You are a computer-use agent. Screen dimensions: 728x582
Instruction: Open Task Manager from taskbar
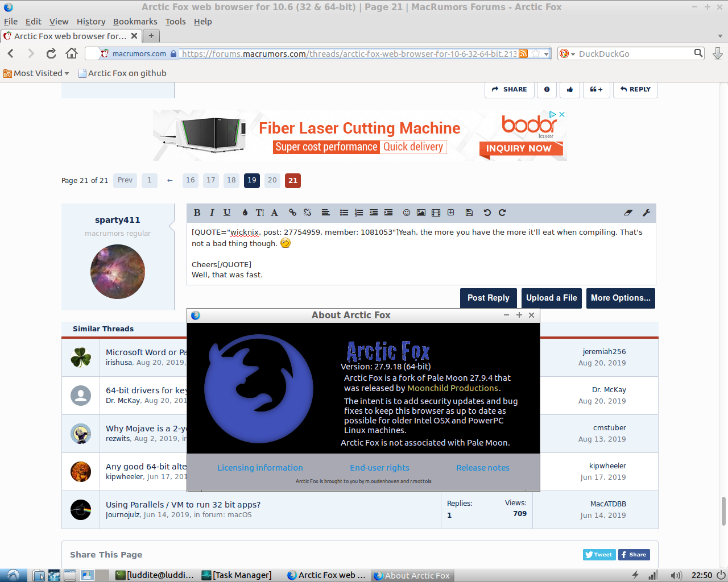click(237, 575)
